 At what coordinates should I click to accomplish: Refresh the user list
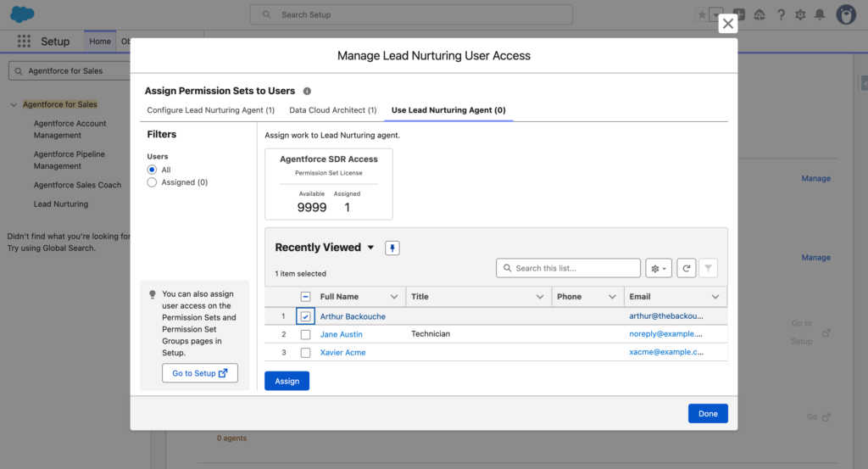(687, 268)
